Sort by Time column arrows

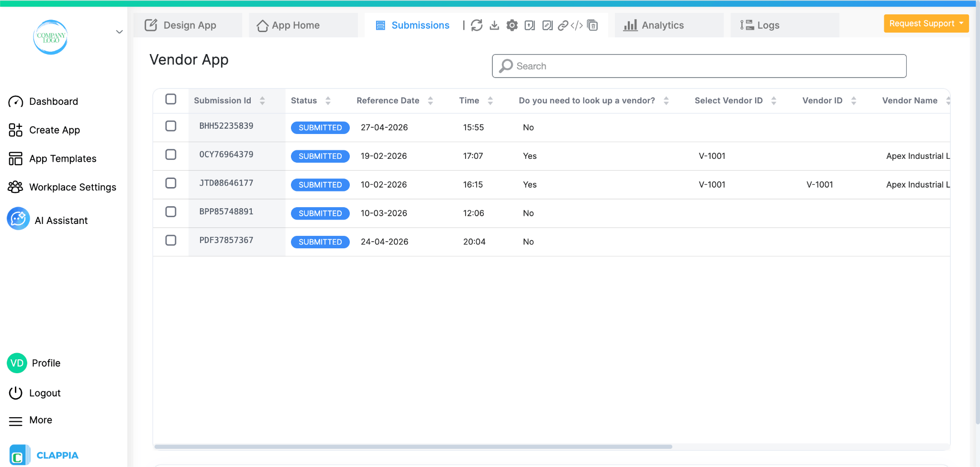click(x=490, y=100)
